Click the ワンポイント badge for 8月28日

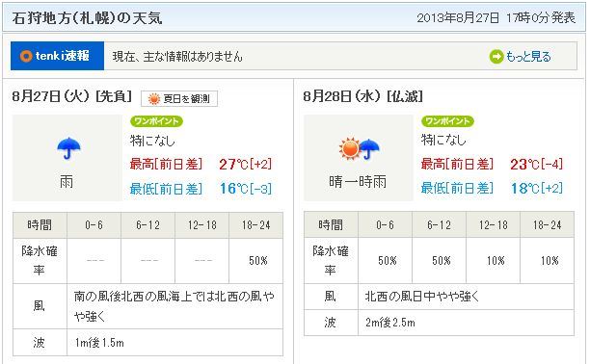(x=447, y=121)
